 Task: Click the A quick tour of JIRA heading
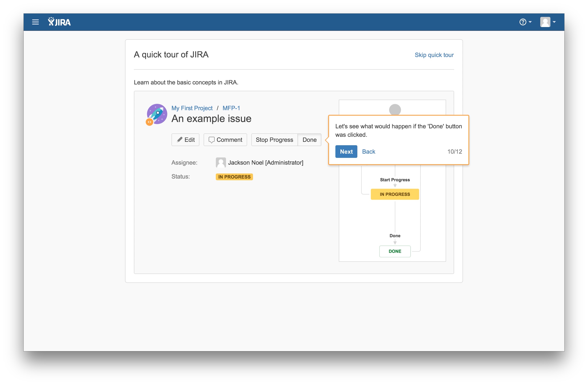click(x=171, y=55)
